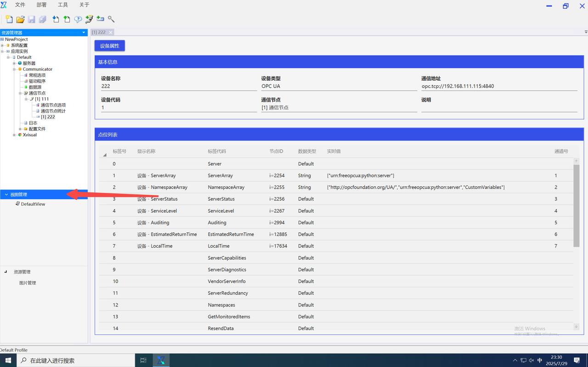
Task: Open Task View on the Windows taskbar
Action: 143,361
